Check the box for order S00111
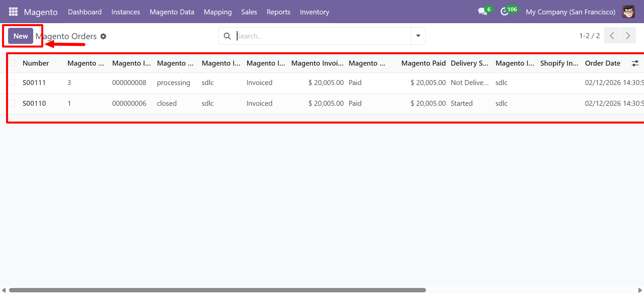 click(12, 83)
